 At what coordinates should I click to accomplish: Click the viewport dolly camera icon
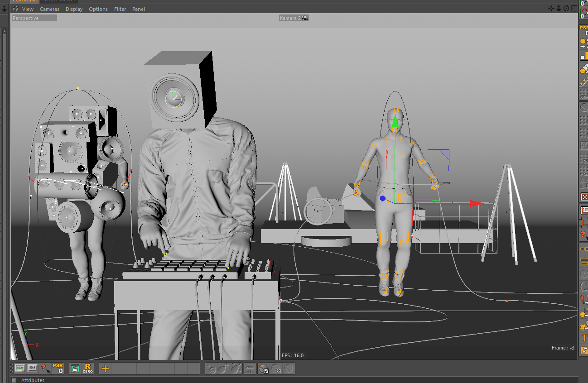click(559, 9)
